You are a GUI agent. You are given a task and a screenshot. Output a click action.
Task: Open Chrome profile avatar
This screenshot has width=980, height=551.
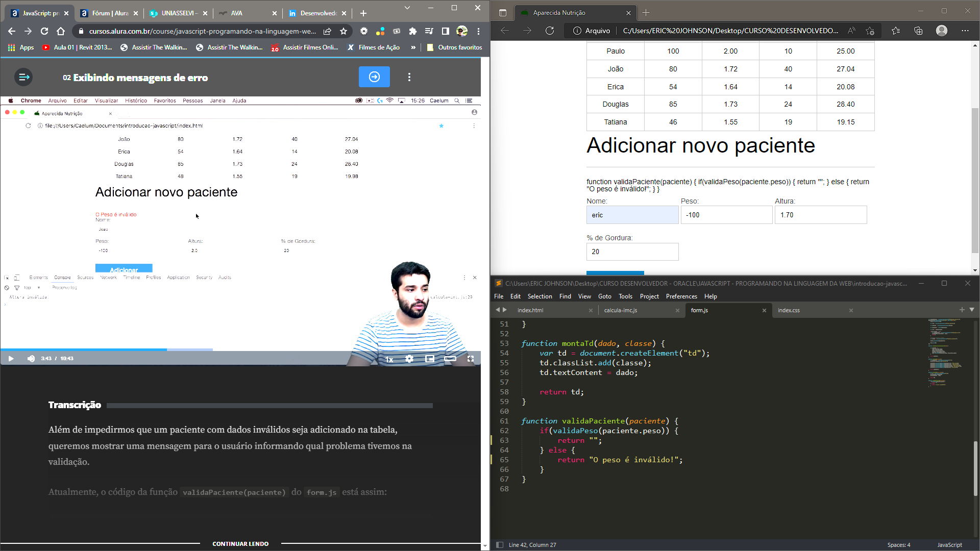click(462, 31)
